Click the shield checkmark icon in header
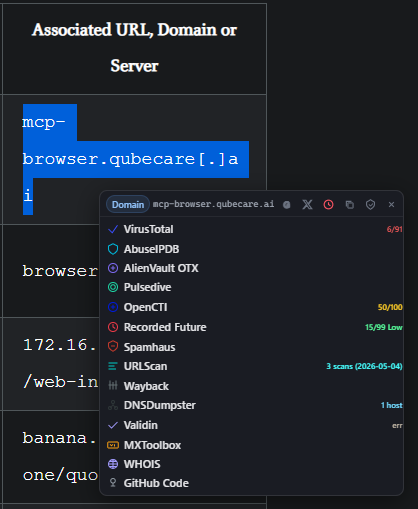This screenshot has height=509, width=418. pos(370,204)
